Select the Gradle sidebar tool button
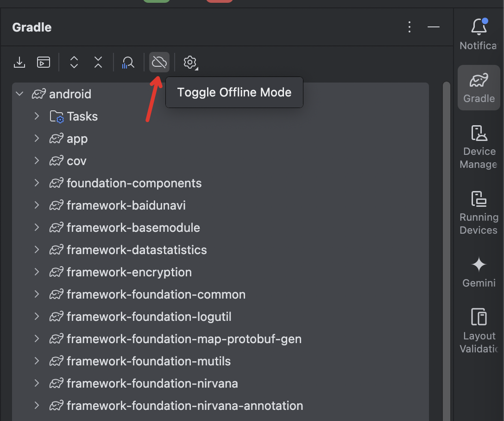 pos(479,88)
